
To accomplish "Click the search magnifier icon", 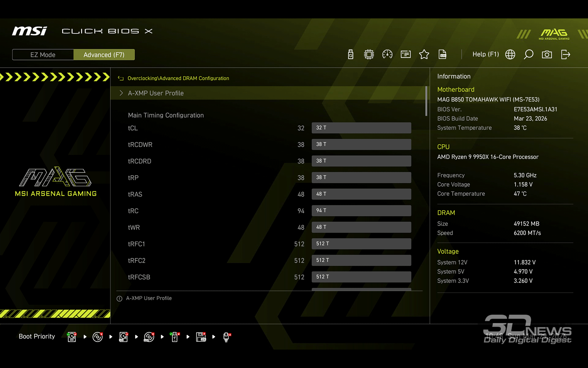I will point(528,54).
